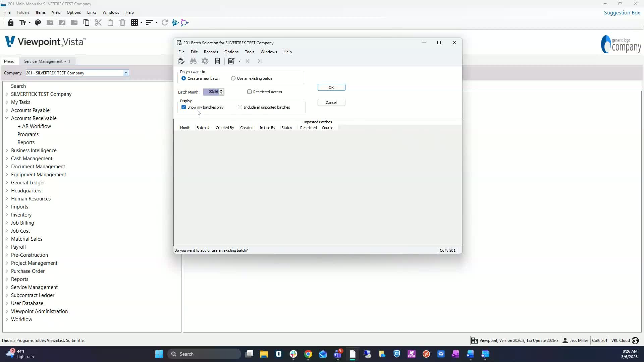This screenshot has width=644, height=362.
Task: Open the Suggestion Box link
Action: click(x=622, y=13)
